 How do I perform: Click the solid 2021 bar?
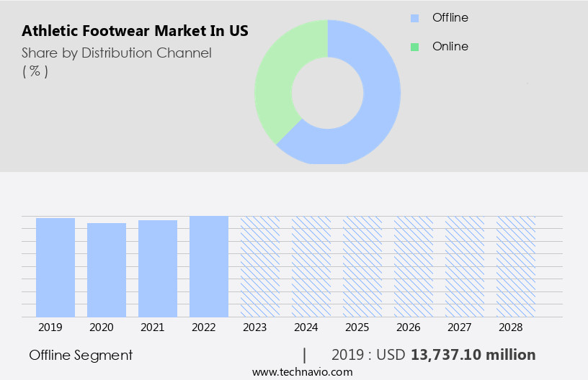[158, 268]
